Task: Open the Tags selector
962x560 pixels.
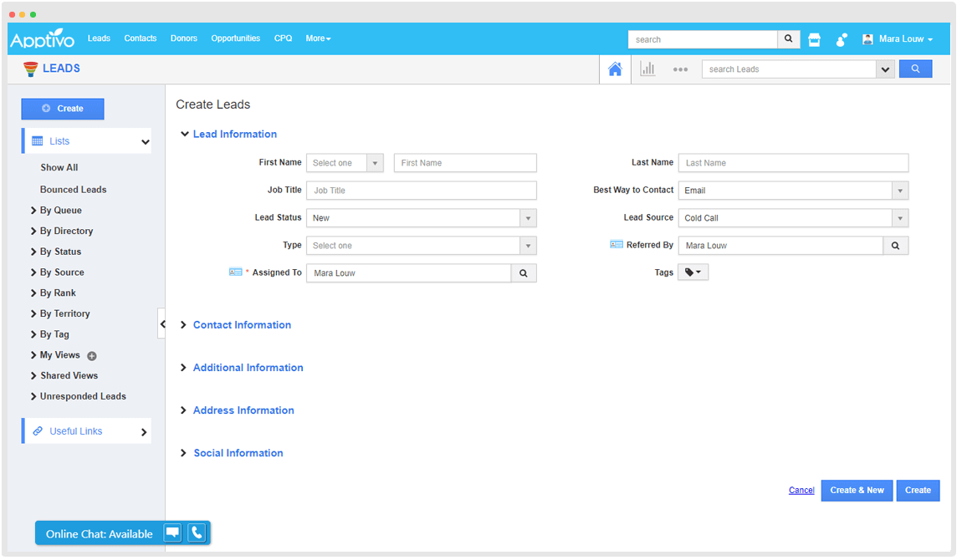Action: tap(693, 272)
